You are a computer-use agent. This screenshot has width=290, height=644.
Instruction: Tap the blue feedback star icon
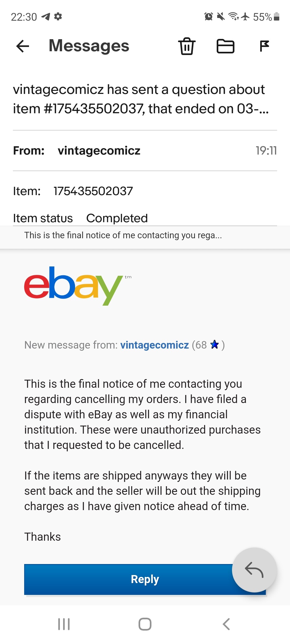coord(215,345)
